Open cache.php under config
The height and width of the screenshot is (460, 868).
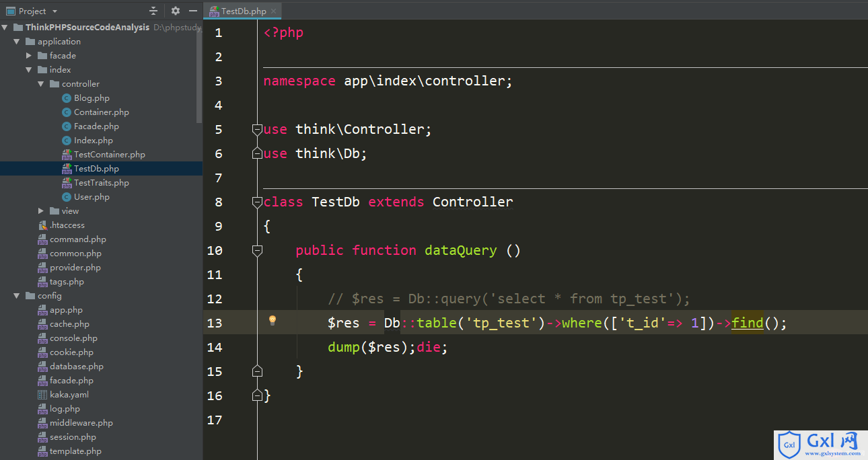[69, 324]
